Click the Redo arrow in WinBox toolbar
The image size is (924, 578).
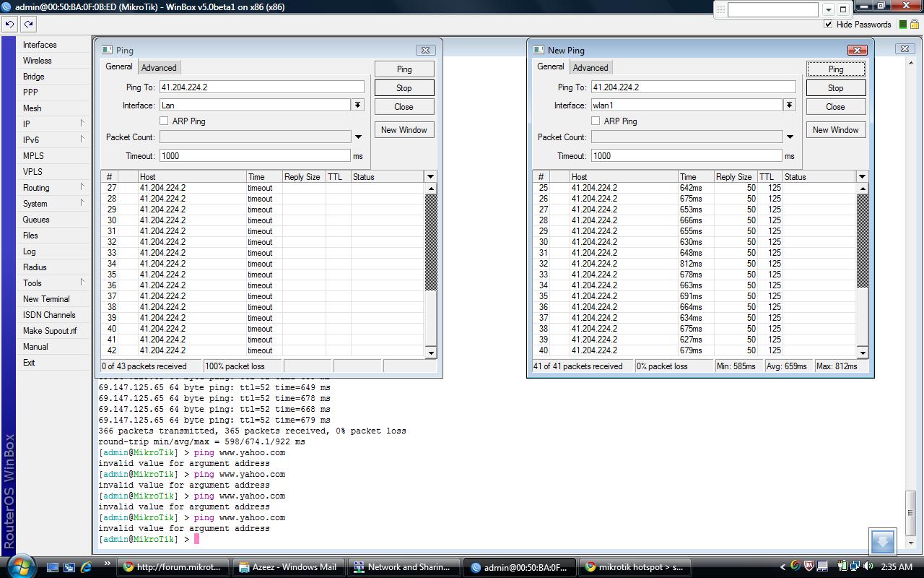[28, 24]
